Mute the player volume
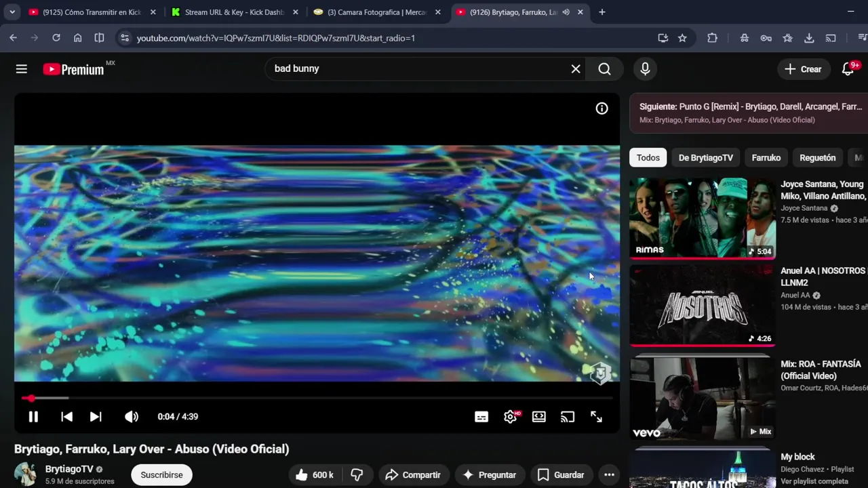Screen dimensions: 868x488 pyautogui.click(x=132, y=417)
